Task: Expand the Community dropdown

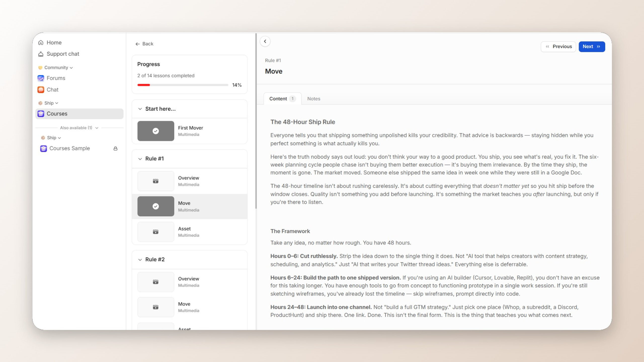Action: [56, 68]
